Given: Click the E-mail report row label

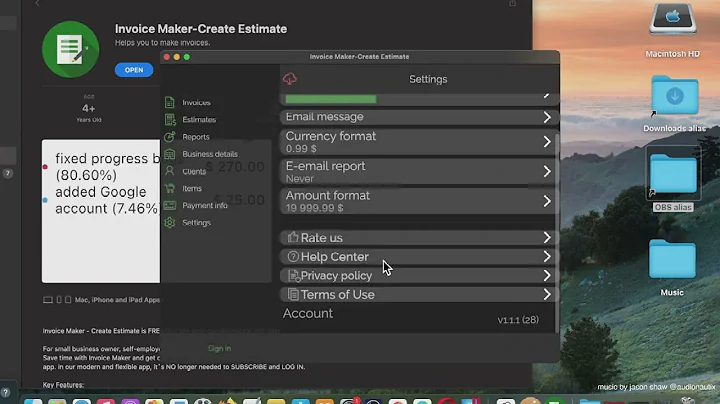Looking at the screenshot, I should coord(325,166).
